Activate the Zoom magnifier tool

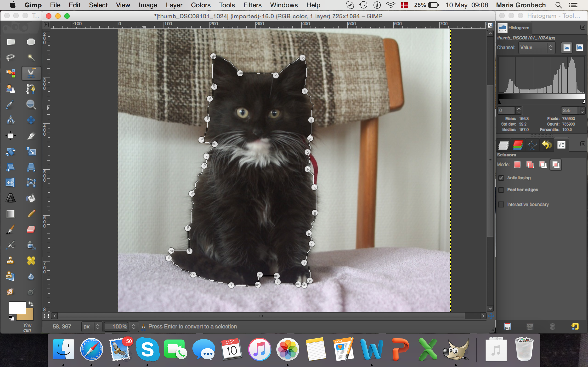point(31,104)
